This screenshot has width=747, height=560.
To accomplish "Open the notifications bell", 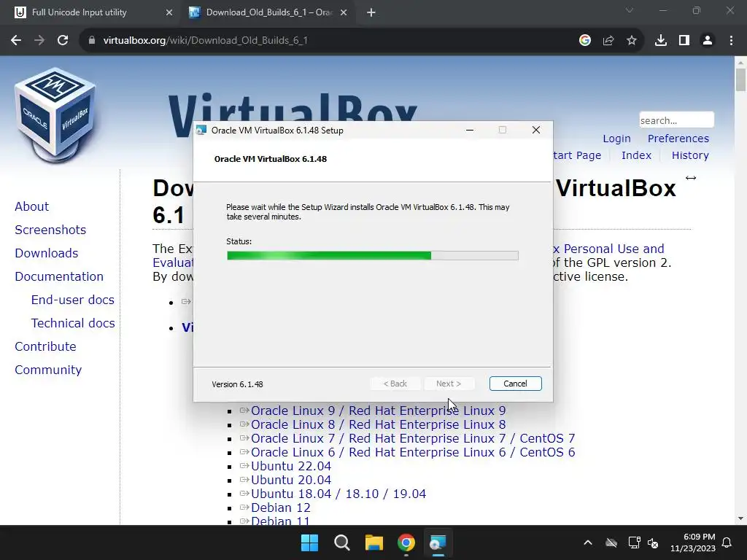I will pos(727,542).
